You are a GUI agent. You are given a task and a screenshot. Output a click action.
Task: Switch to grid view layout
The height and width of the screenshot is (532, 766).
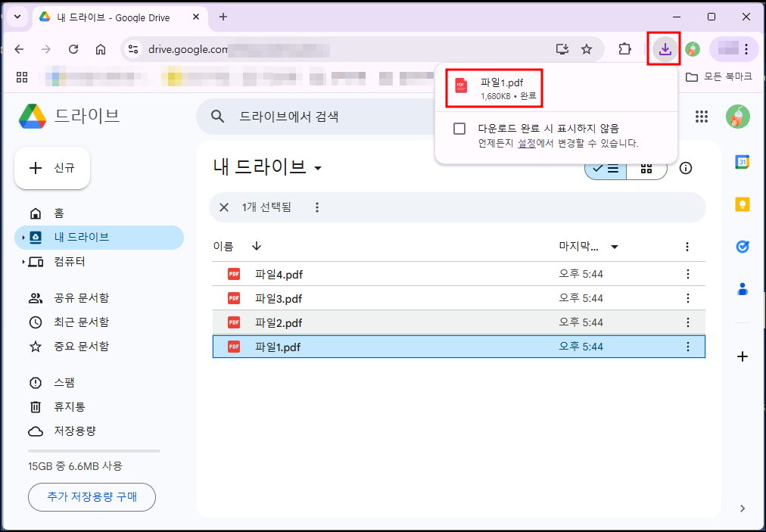tap(647, 168)
